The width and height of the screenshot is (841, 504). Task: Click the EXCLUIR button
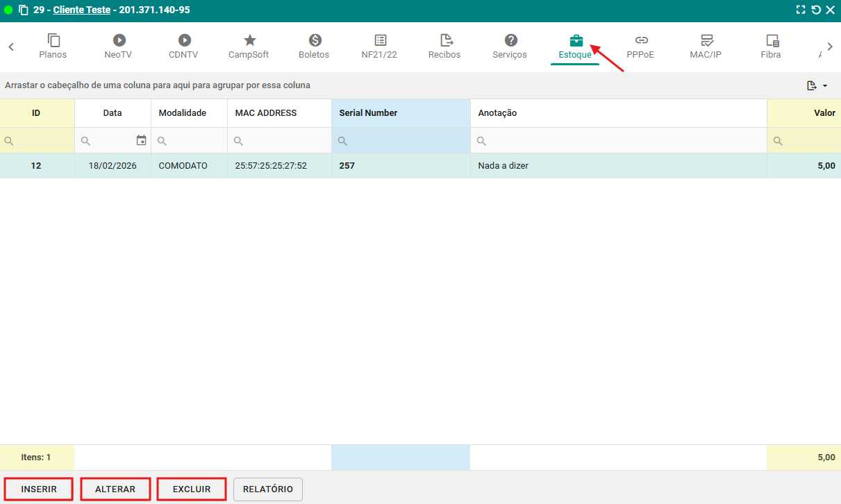click(x=192, y=489)
